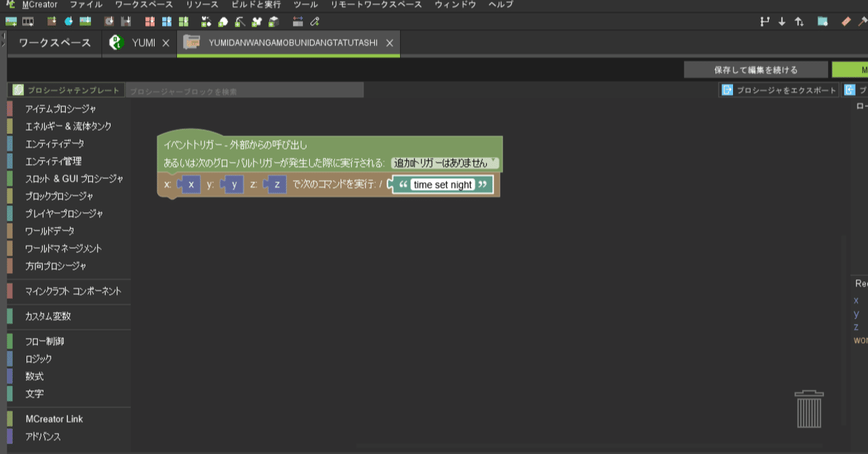The height and width of the screenshot is (454, 868).
Task: Open workspace settings via folder-gear icon
Action: tap(822, 22)
